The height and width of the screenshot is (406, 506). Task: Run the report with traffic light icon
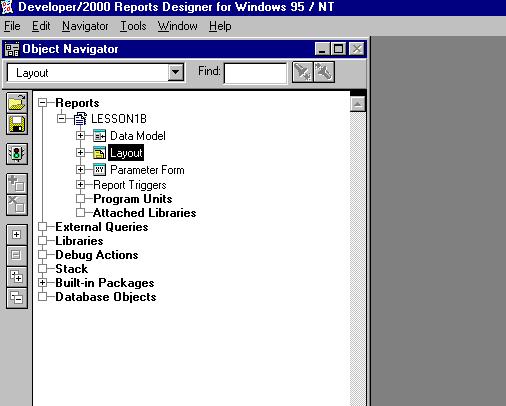(x=17, y=154)
